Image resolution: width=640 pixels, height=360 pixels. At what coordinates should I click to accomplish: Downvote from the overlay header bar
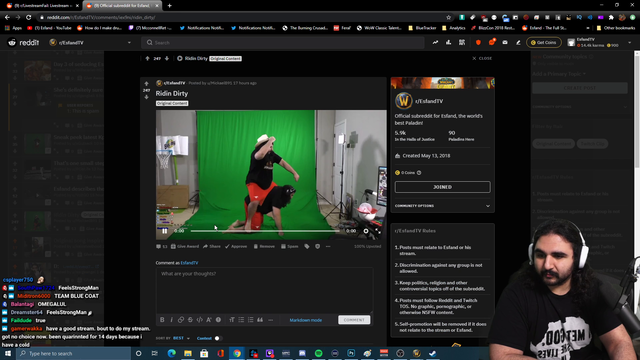167,58
